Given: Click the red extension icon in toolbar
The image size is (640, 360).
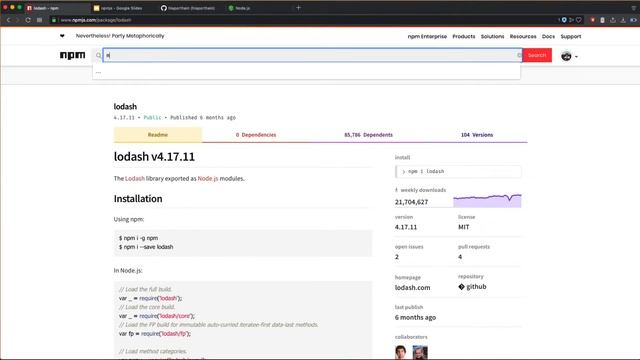Looking at the screenshot, I should click(592, 20).
